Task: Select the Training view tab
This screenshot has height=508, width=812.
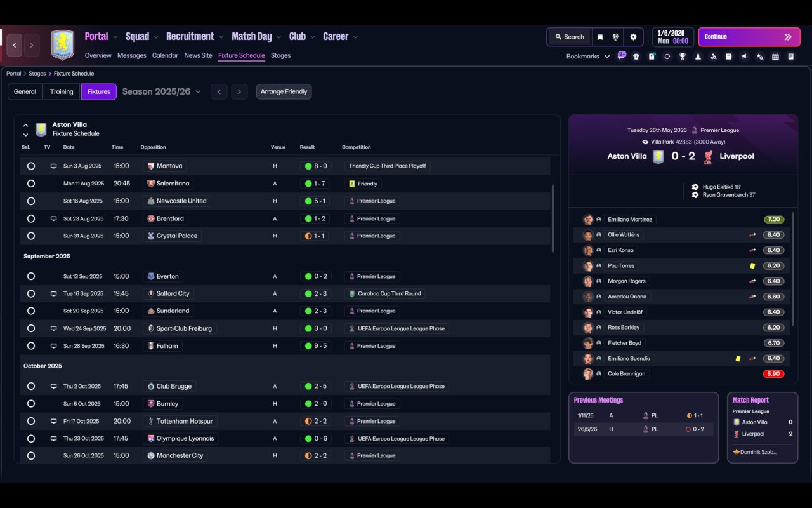Action: [62, 91]
